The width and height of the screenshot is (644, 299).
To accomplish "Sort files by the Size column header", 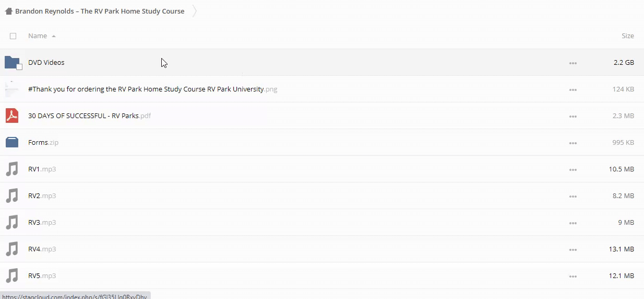I will (627, 36).
